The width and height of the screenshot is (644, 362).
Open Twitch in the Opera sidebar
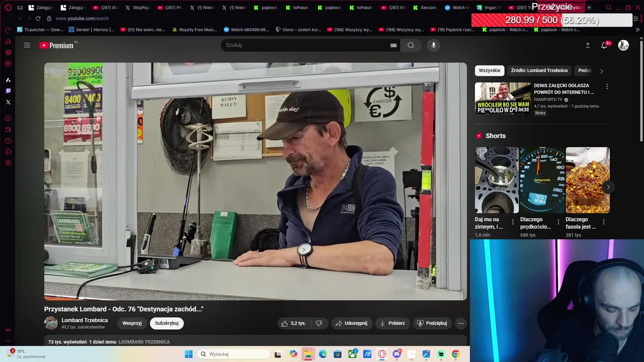tap(8, 91)
